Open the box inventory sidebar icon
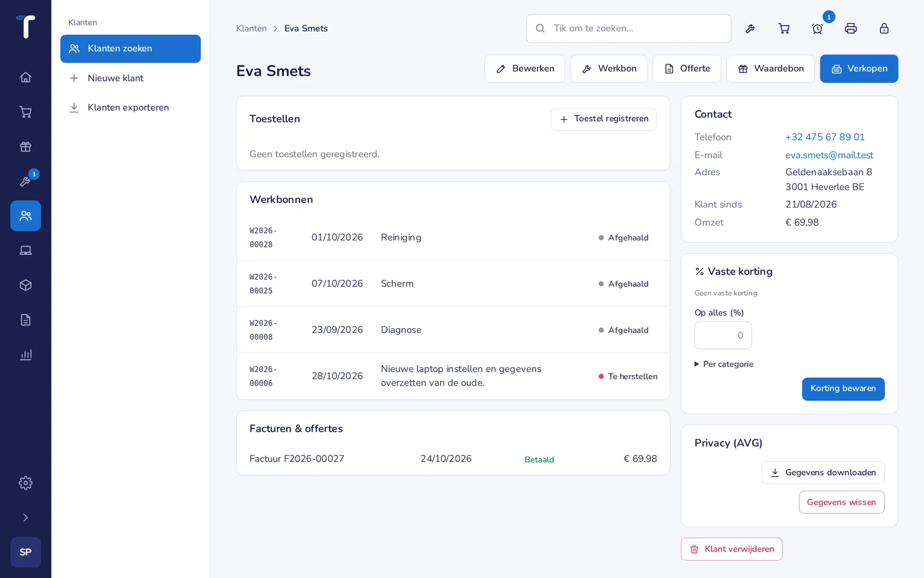 coord(25,285)
